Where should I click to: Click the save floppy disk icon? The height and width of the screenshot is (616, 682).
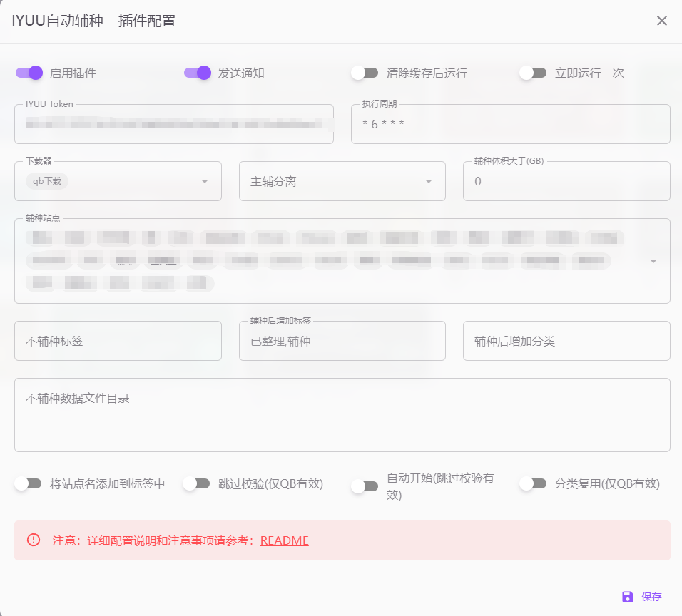coord(628,597)
